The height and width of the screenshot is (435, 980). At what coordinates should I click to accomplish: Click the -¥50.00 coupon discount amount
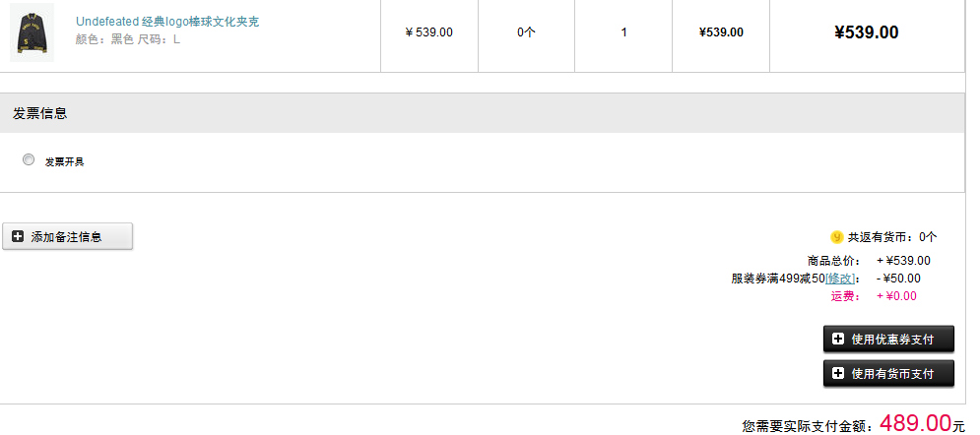(x=898, y=279)
